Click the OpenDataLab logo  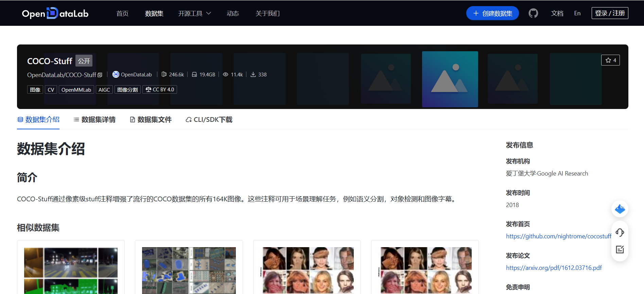pos(55,13)
